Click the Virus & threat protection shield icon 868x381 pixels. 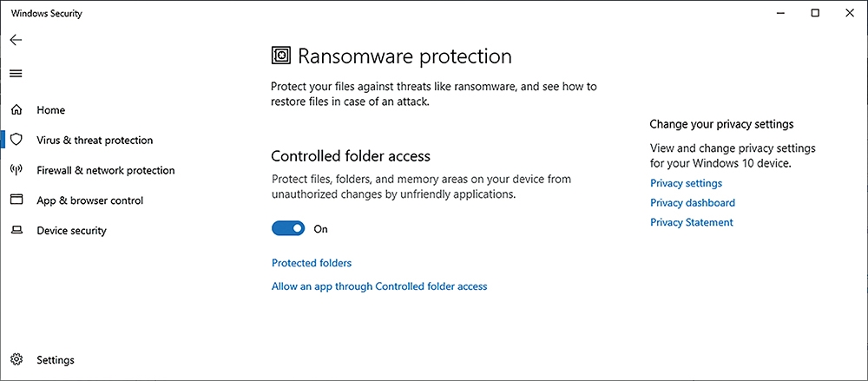(x=16, y=140)
